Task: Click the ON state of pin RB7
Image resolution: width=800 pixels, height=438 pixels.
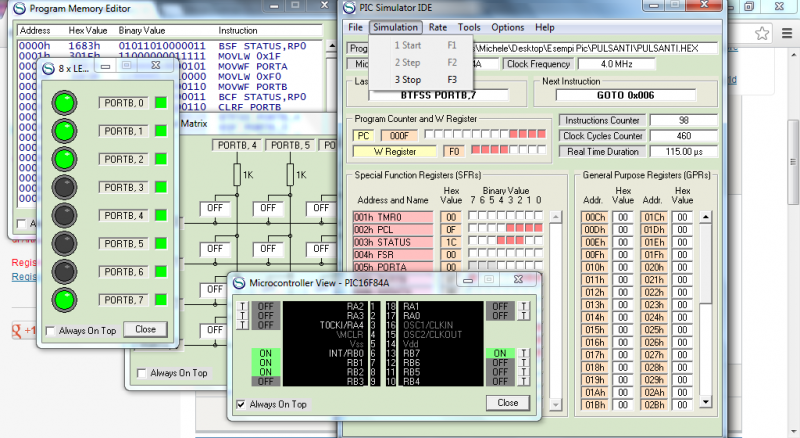Action: pos(500,353)
